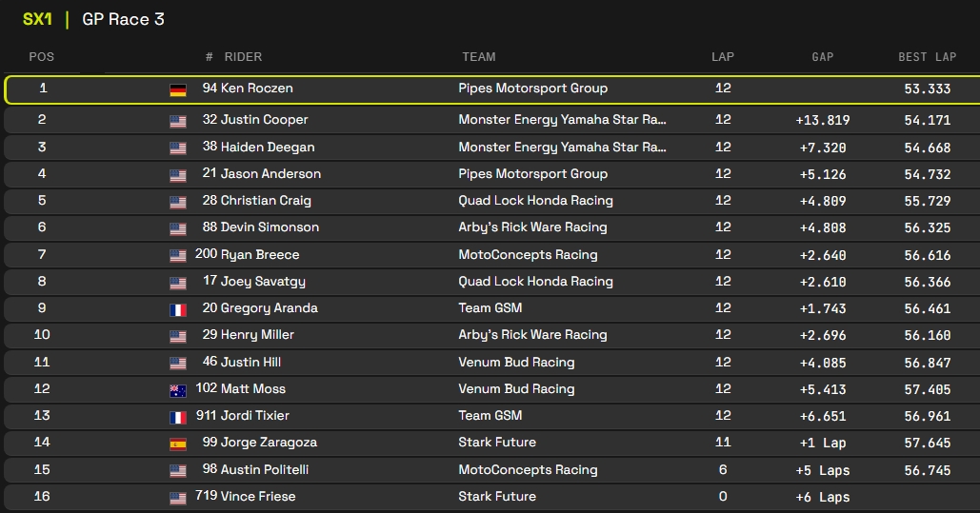This screenshot has height=513, width=980.
Task: Click the US flag beside Justin Cooper
Action: 178,121
